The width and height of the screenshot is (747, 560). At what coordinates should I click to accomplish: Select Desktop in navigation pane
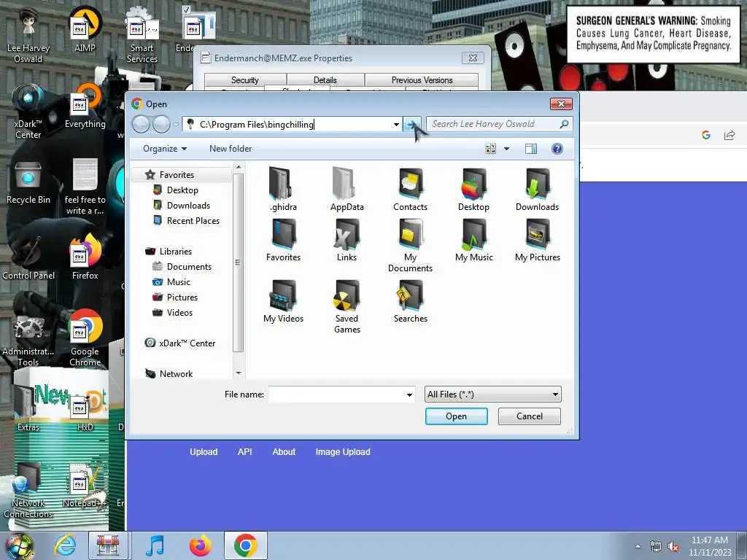click(x=182, y=190)
